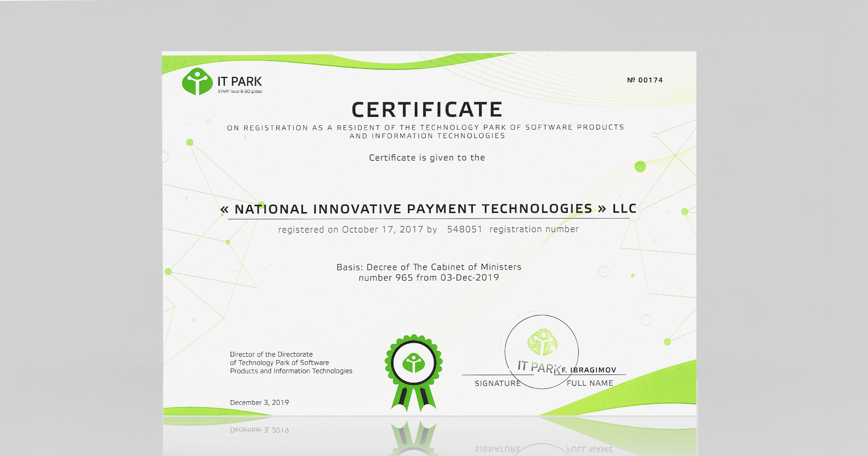
Task: Click the "CERTIFICATE" heading
Action: pos(427,110)
